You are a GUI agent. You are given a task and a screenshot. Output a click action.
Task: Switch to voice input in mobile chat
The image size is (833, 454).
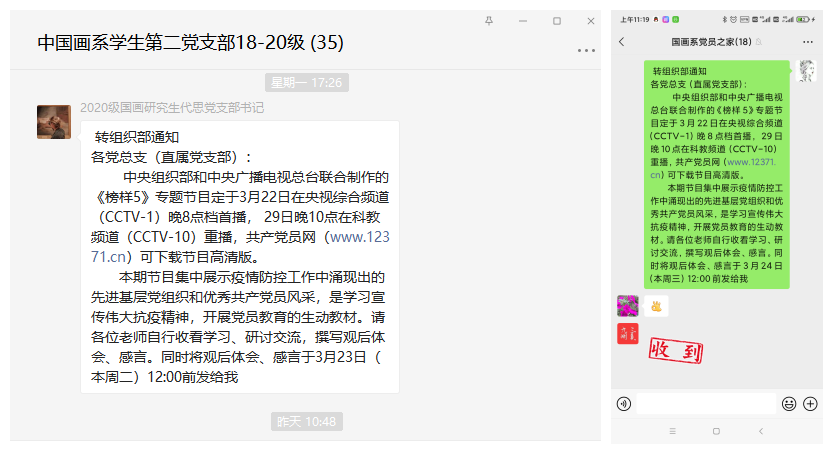[x=624, y=404]
